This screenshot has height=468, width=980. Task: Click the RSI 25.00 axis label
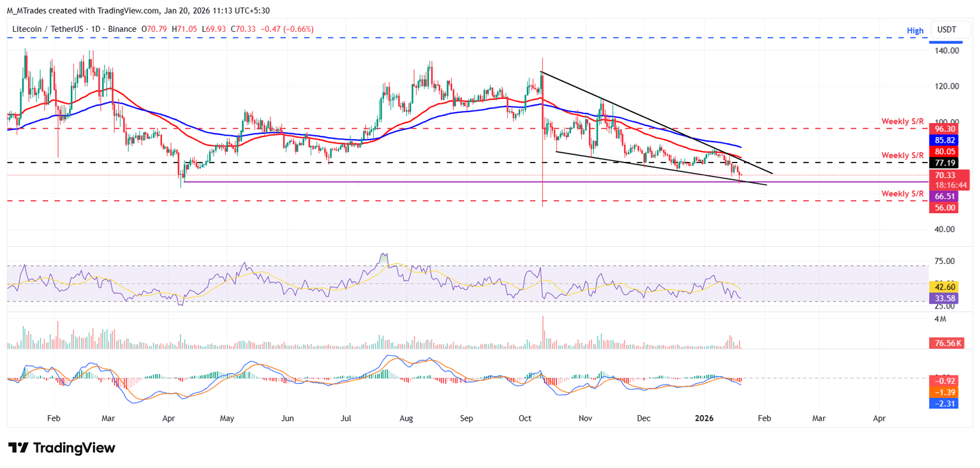point(945,307)
